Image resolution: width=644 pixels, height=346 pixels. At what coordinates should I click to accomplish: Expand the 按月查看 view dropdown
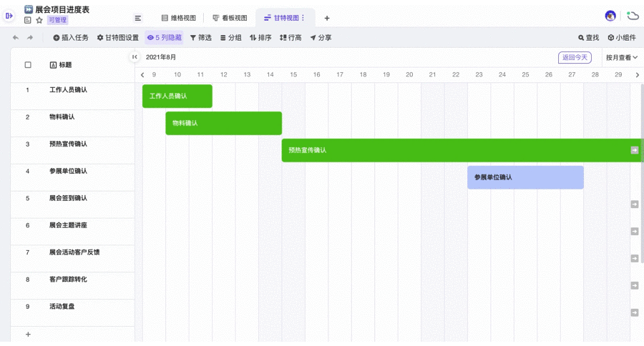(621, 57)
